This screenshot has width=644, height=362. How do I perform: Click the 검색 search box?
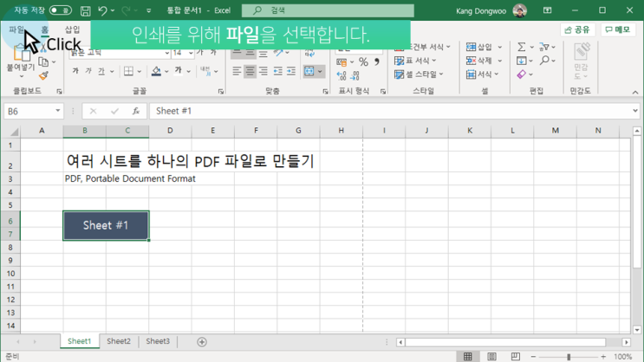[x=328, y=10]
